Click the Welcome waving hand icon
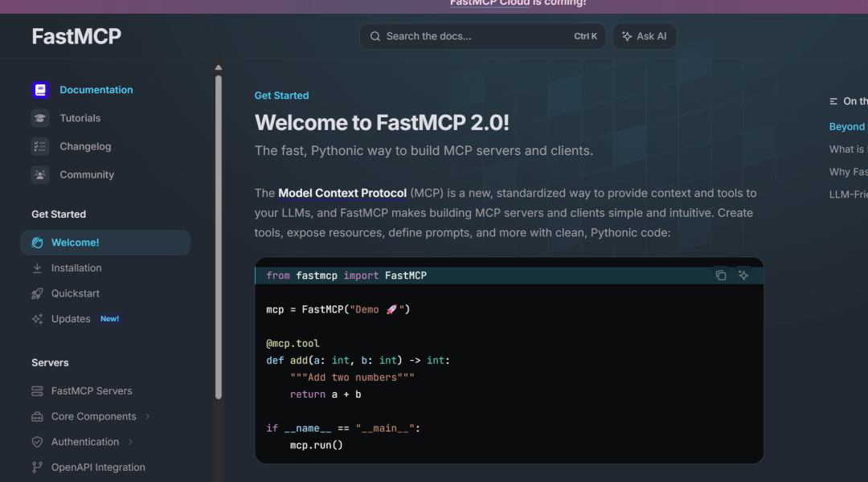The image size is (868, 482). click(37, 243)
